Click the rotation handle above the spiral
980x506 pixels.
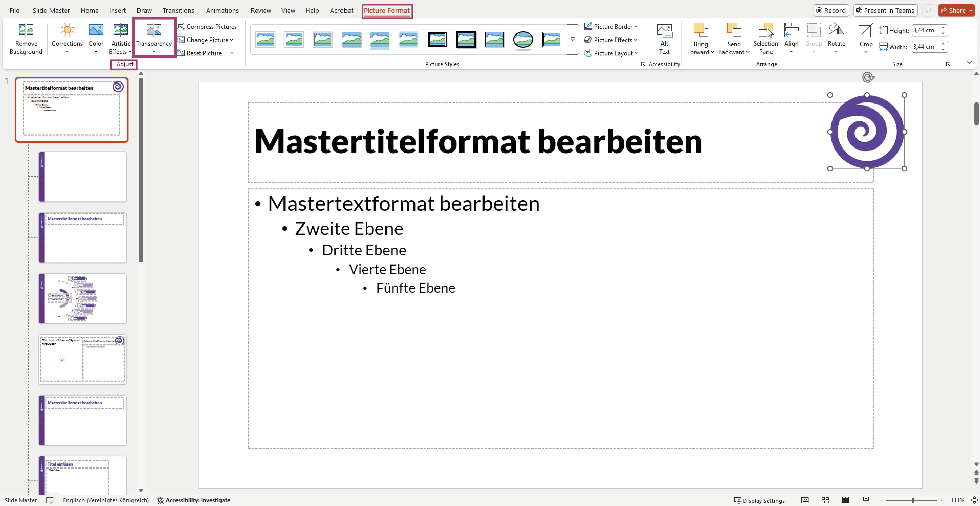click(867, 78)
